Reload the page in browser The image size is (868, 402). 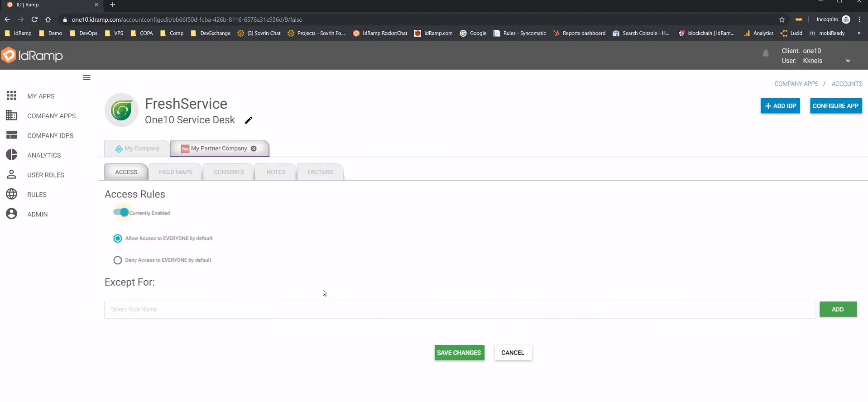(34, 19)
